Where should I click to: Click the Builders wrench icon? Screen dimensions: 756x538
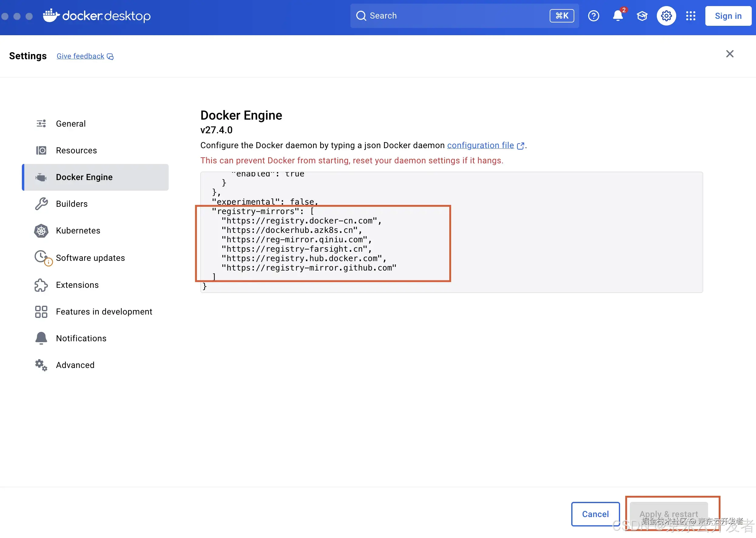tap(41, 204)
